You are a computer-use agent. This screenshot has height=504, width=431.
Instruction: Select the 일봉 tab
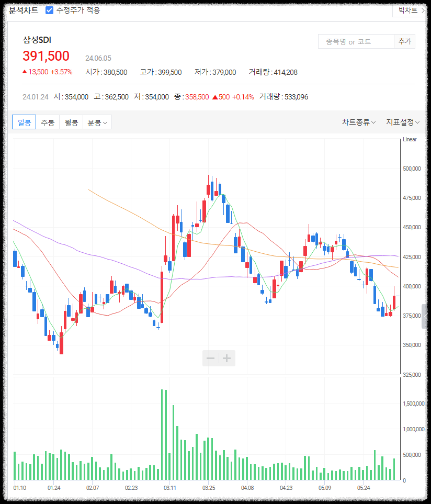coord(24,122)
